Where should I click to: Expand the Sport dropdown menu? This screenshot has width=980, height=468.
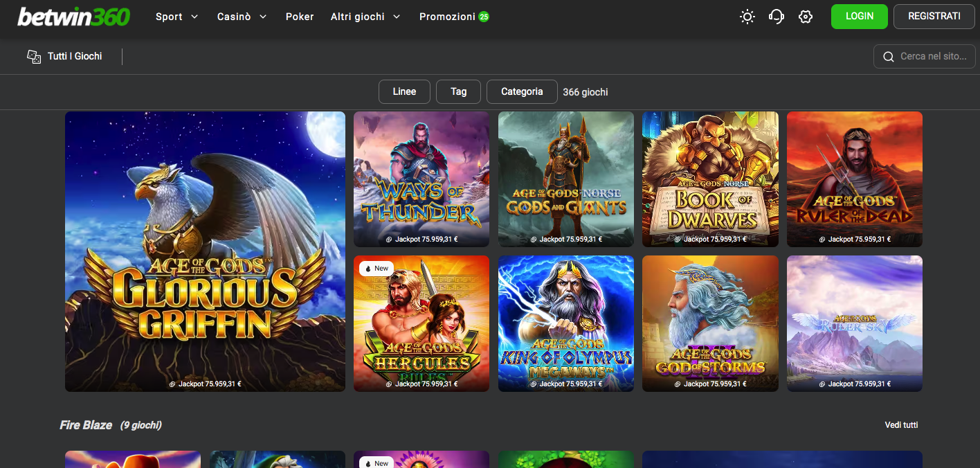pyautogui.click(x=176, y=17)
